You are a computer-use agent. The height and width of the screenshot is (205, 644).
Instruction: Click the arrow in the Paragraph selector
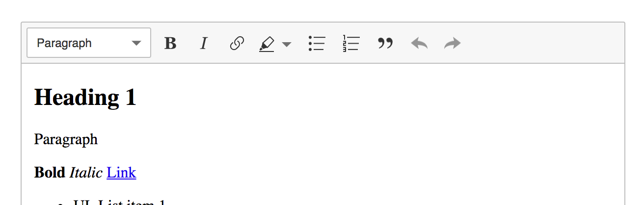(x=137, y=43)
